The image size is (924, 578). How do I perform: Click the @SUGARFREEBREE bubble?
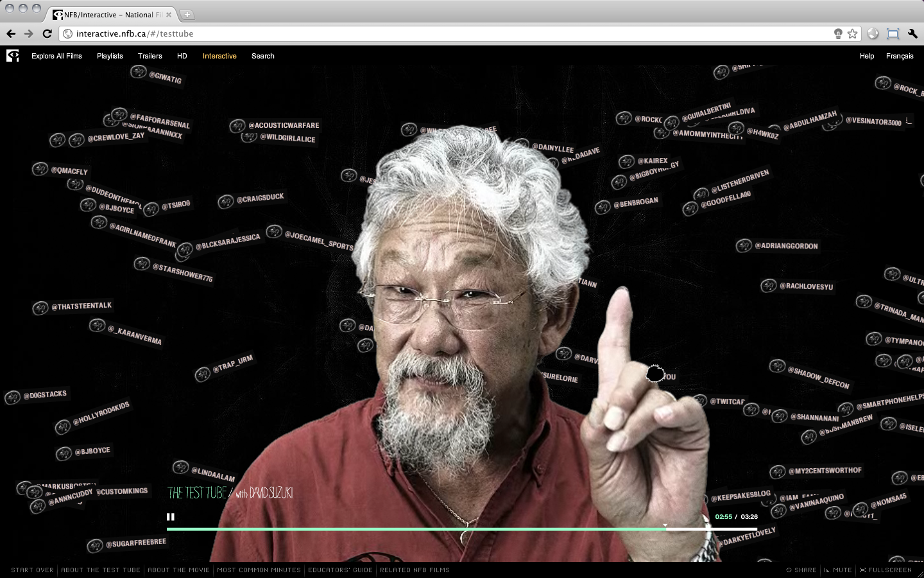[127, 545]
